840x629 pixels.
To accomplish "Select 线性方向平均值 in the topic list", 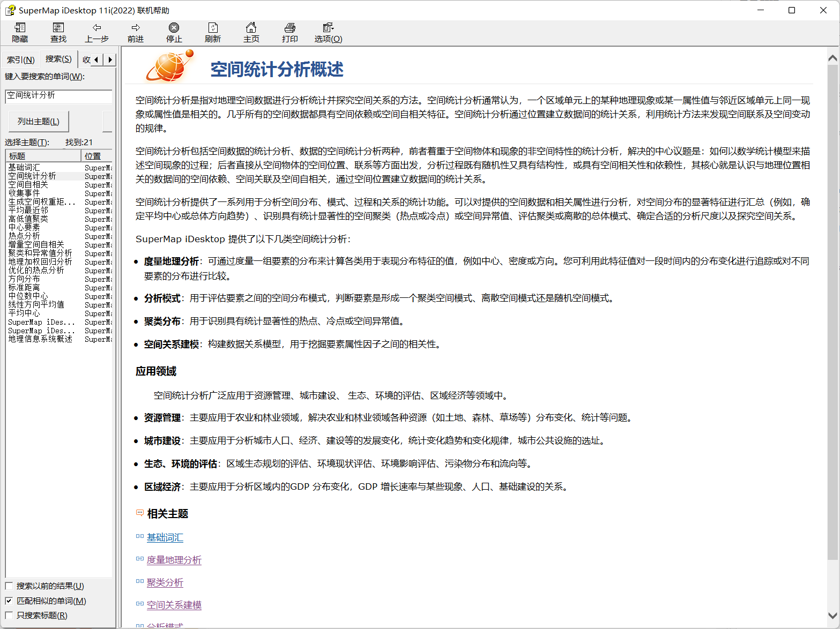I will (x=36, y=305).
